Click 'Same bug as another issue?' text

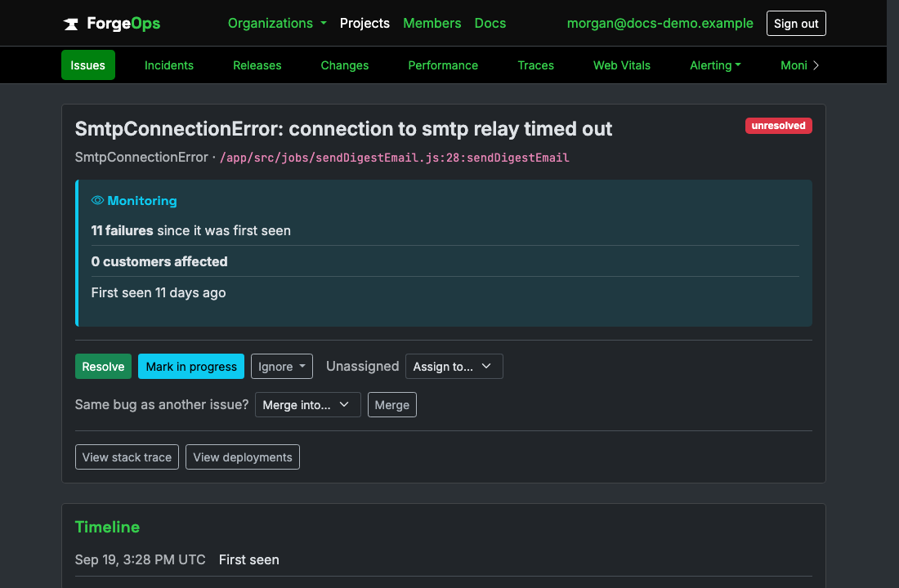(162, 404)
